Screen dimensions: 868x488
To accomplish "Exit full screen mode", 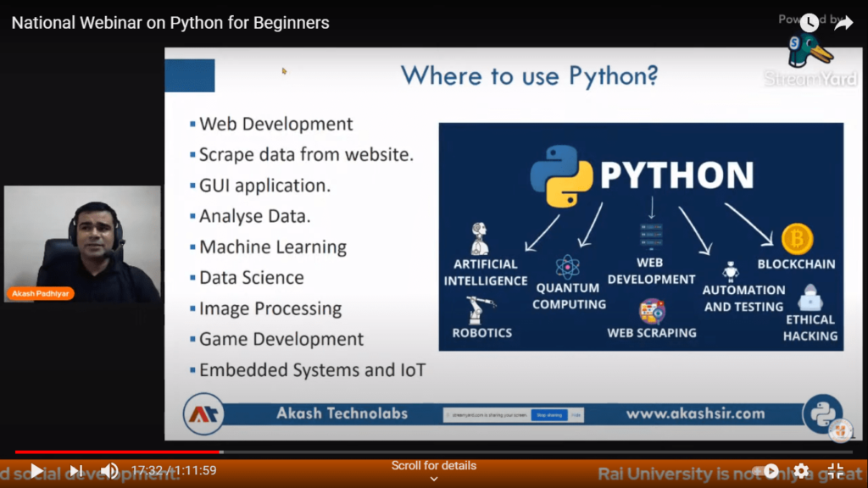I will coord(835,471).
